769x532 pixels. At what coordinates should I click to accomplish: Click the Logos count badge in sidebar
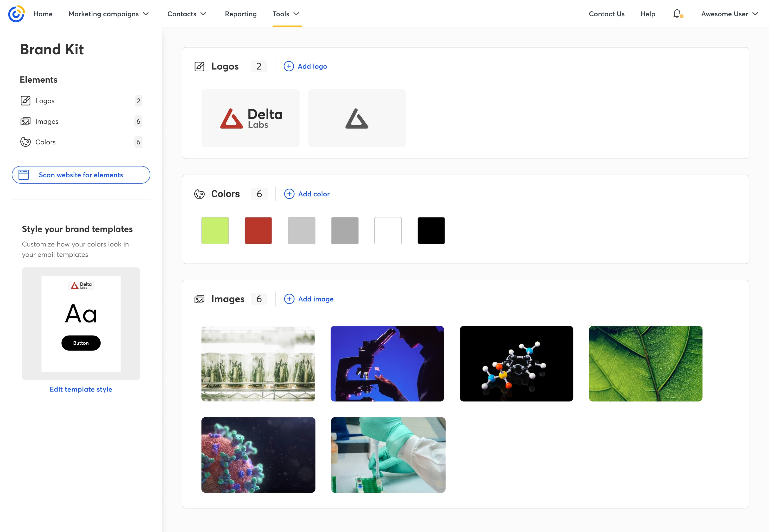pos(139,101)
